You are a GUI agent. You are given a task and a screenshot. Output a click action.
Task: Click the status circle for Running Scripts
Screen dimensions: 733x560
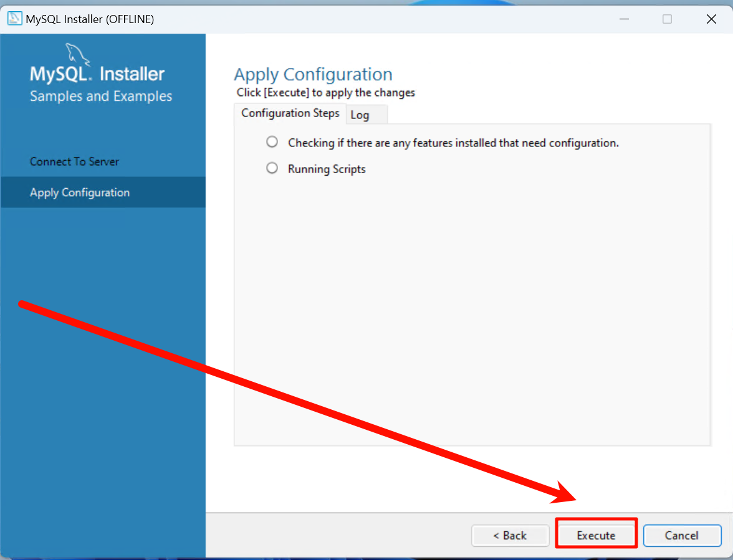pos(272,168)
